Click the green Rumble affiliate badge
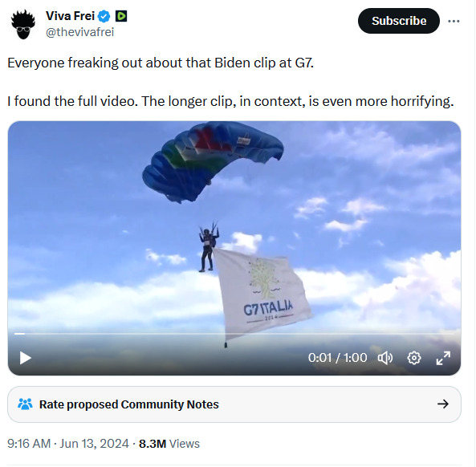 (121, 16)
